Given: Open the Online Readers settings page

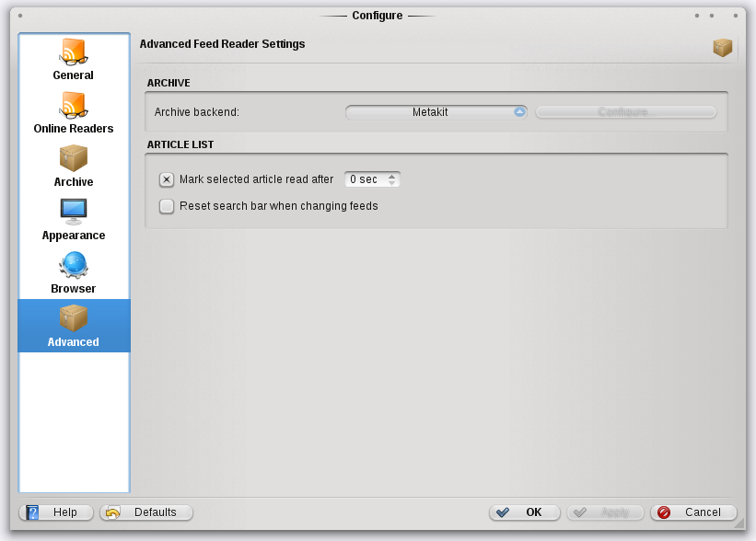Looking at the screenshot, I should point(74,113).
